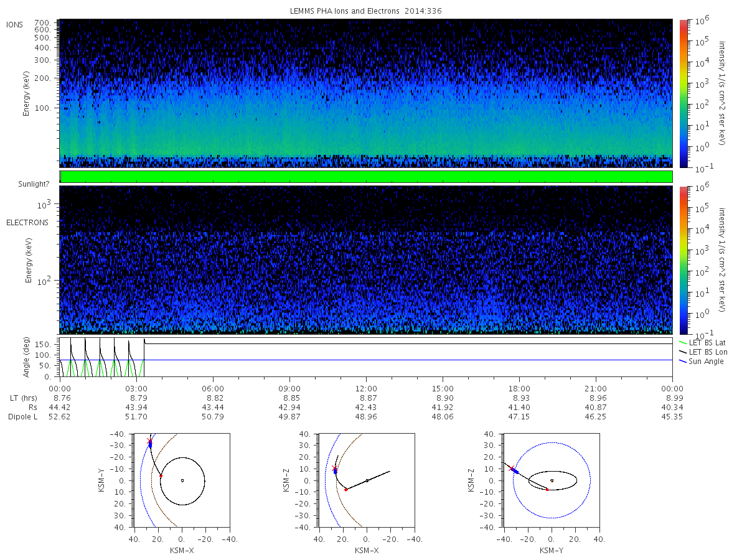Click the Dipole L row label
Image resolution: width=747 pixels, height=560 pixels.
[22, 416]
